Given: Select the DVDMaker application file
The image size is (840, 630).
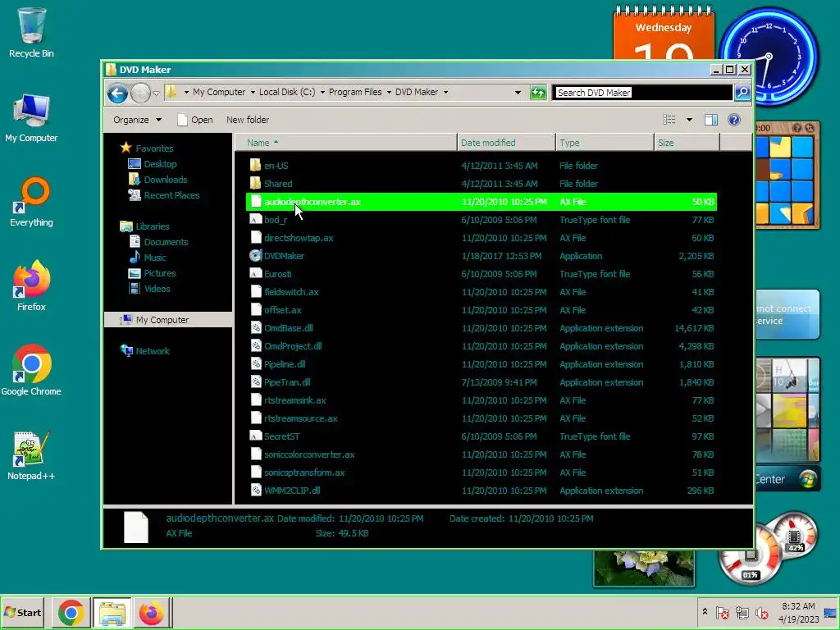Looking at the screenshot, I should [283, 256].
